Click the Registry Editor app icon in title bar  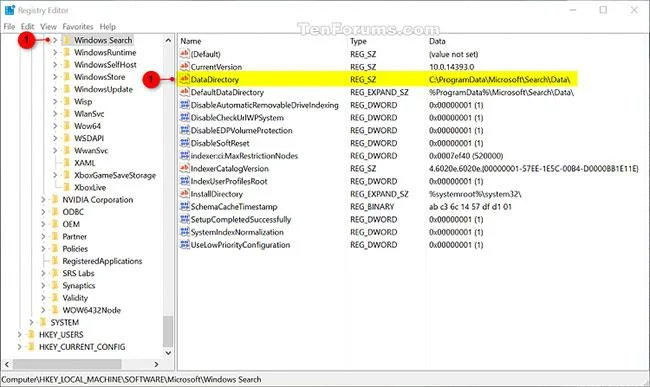(x=10, y=10)
